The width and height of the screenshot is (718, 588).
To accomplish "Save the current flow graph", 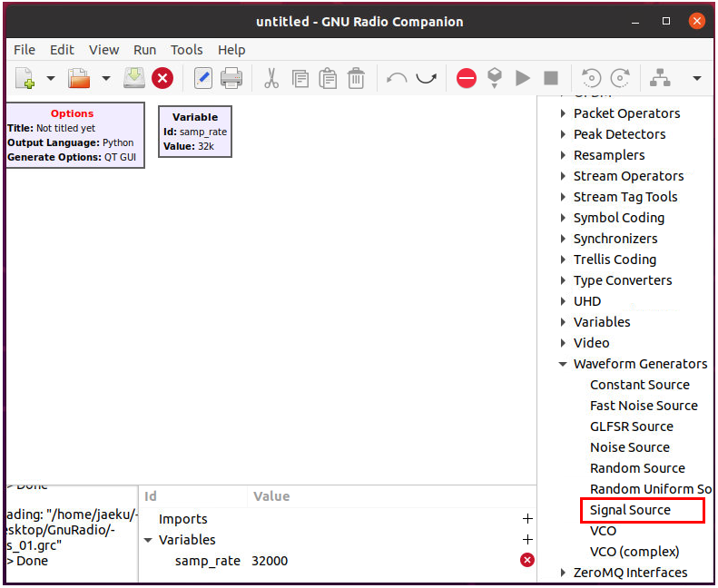I will click(134, 78).
